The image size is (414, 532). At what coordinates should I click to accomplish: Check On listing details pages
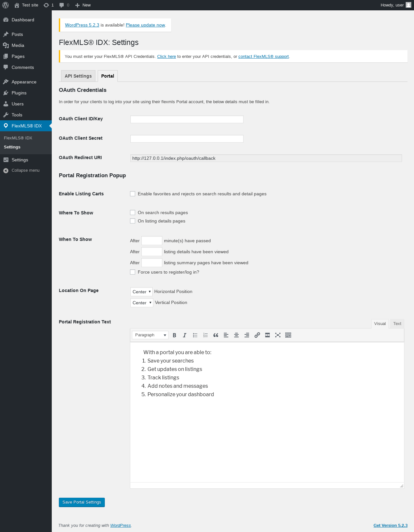pos(133,221)
